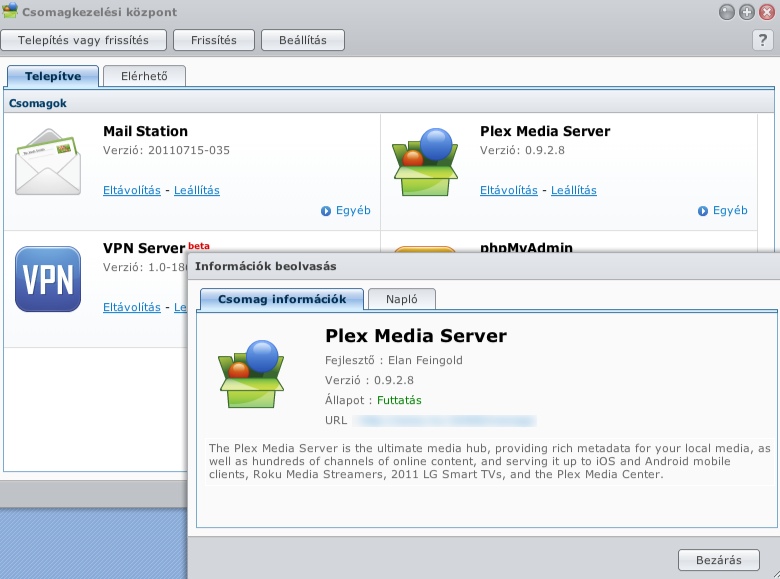Image resolution: width=780 pixels, height=579 pixels.
Task: Click Információk beolvasás dialog title
Action: pyautogui.click(x=266, y=266)
